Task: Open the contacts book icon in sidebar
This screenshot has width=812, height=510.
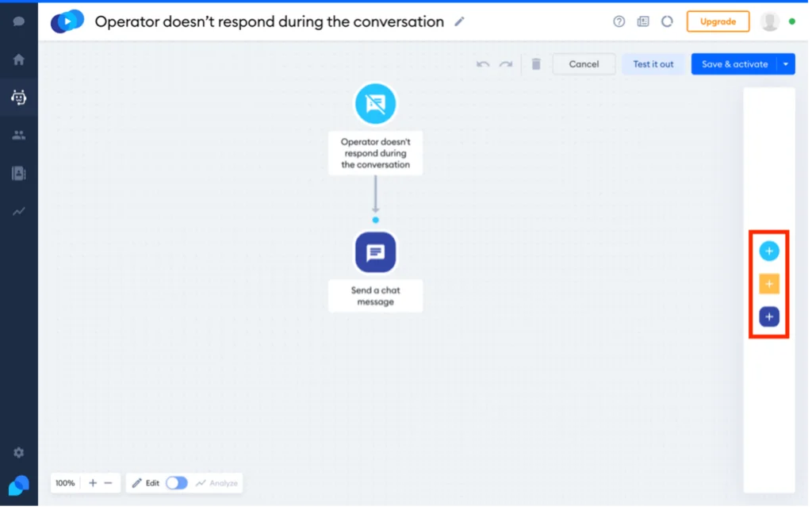Action: point(19,174)
